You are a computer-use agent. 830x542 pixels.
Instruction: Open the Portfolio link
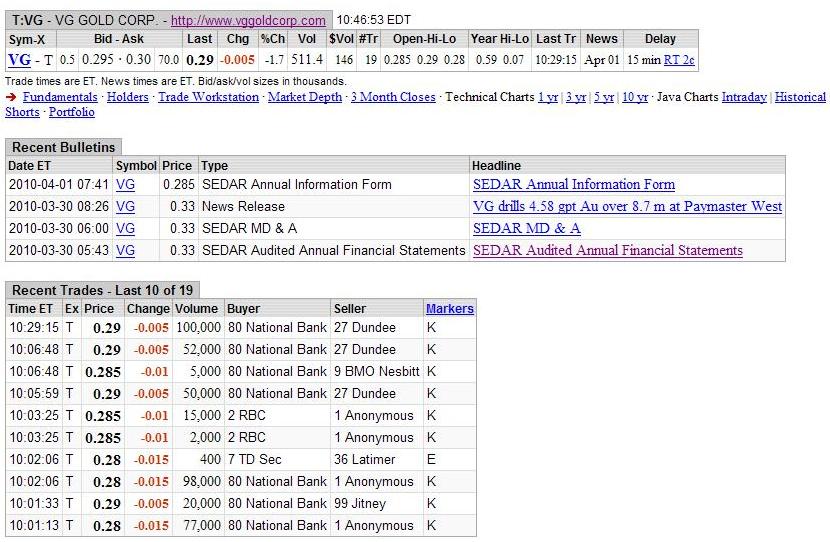pyautogui.click(x=72, y=112)
